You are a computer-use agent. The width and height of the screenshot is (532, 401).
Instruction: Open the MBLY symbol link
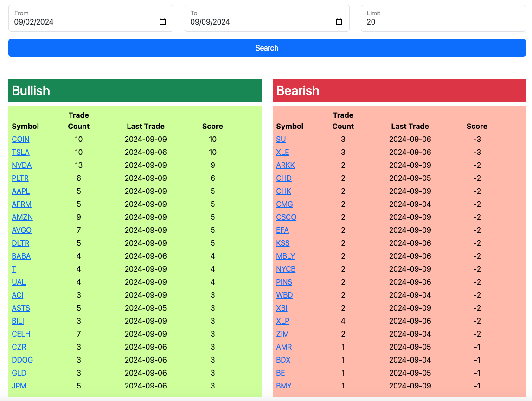[x=286, y=256]
